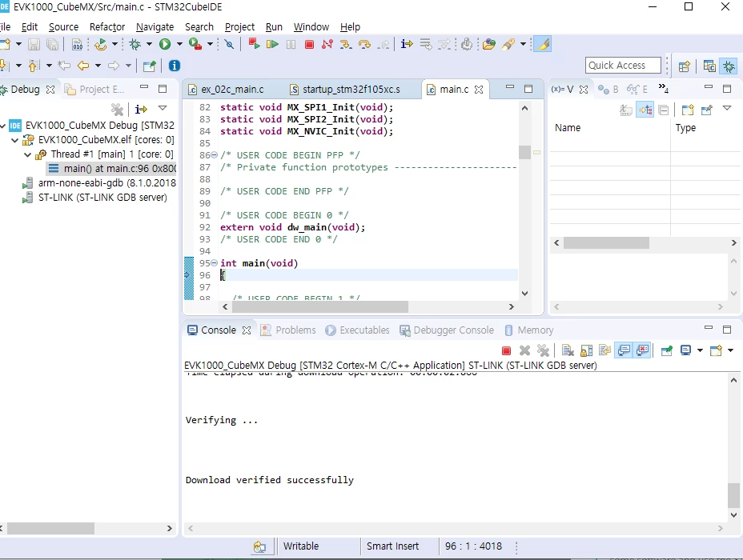The width and height of the screenshot is (743, 560).
Task: Open the Navigate menu
Action: click(155, 27)
